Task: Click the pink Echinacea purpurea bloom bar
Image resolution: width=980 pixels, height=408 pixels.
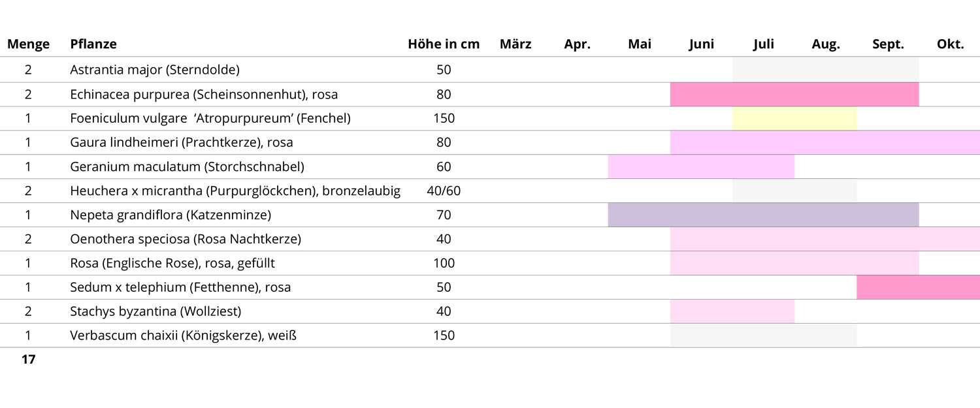Action: [794, 95]
